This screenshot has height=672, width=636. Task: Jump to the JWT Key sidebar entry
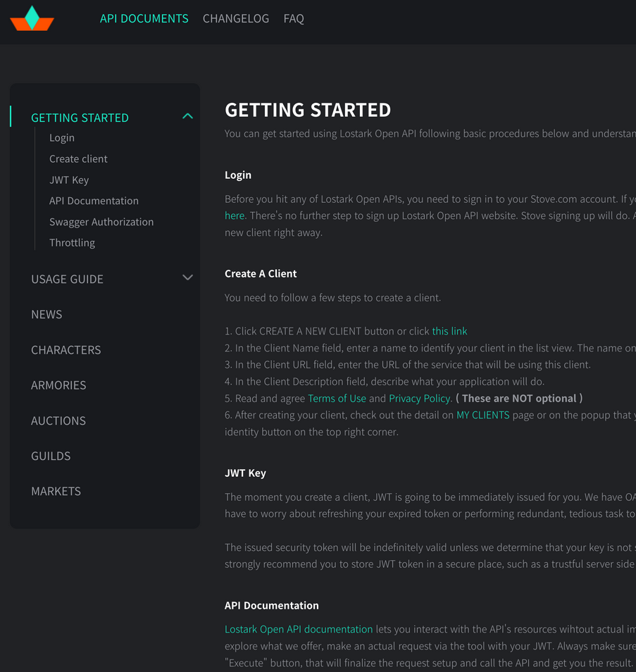(x=69, y=180)
